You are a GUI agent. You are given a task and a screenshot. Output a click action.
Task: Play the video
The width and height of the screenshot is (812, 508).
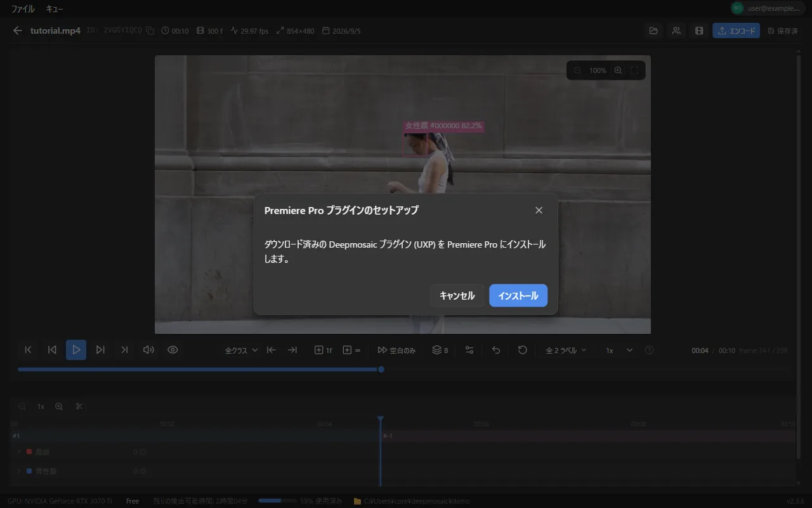pos(76,350)
